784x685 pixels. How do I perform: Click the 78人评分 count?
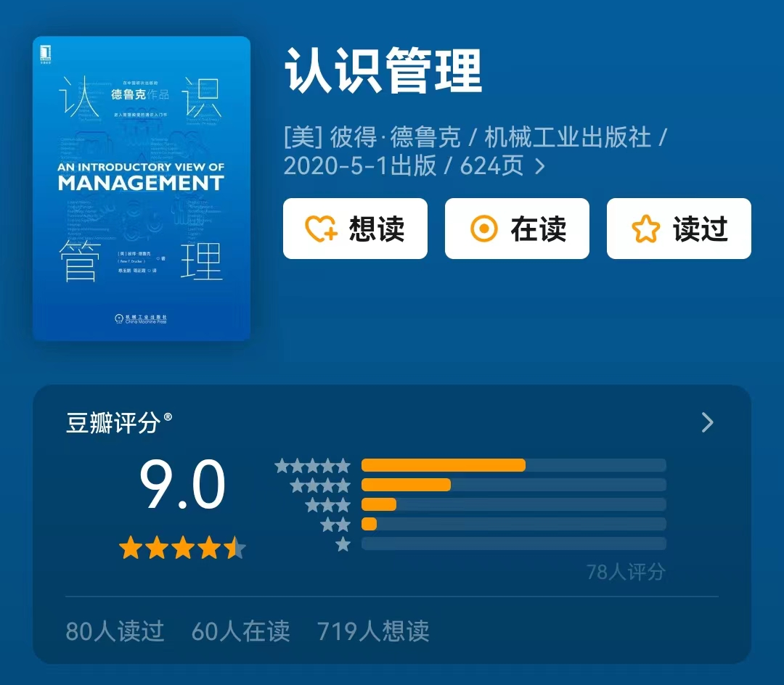[x=626, y=572]
